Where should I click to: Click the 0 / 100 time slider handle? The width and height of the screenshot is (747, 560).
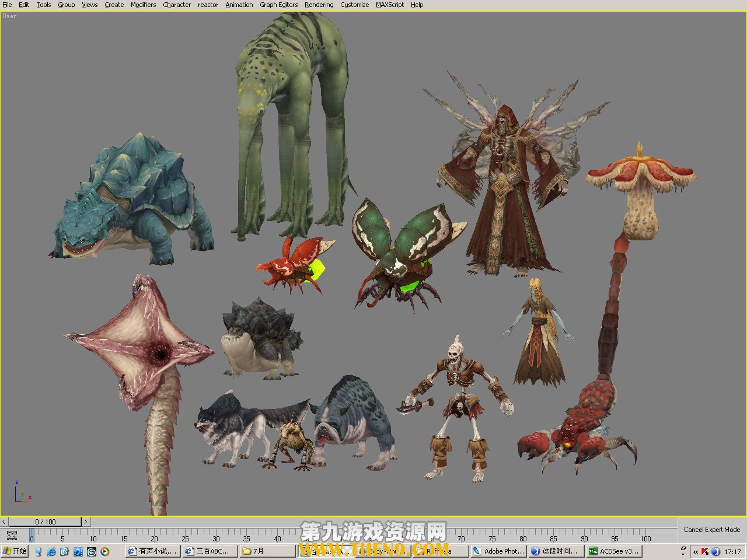coord(45,521)
